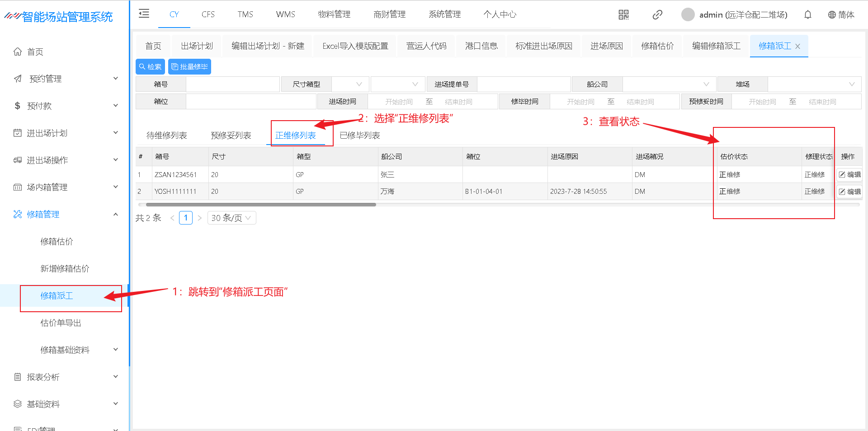The height and width of the screenshot is (431, 868).
Task: Switch to the 待维修列表 tab
Action: (166, 136)
